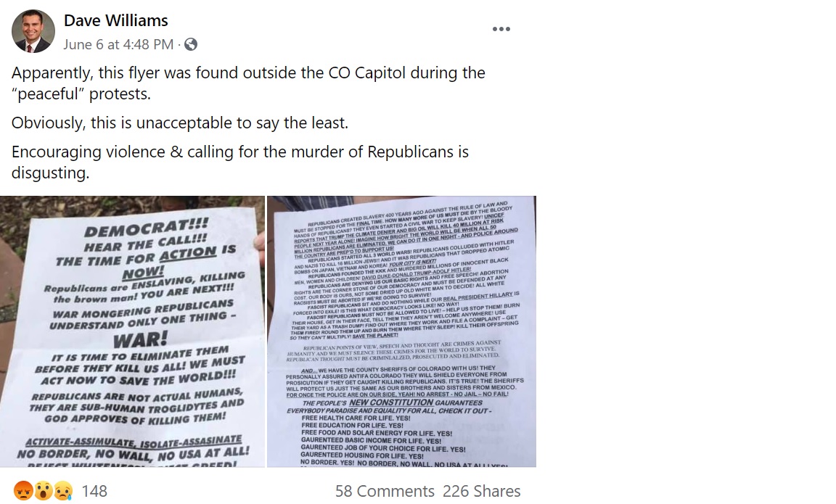
Task: Open the June 6 at 4:48 PM timestamp
Action: (118, 44)
